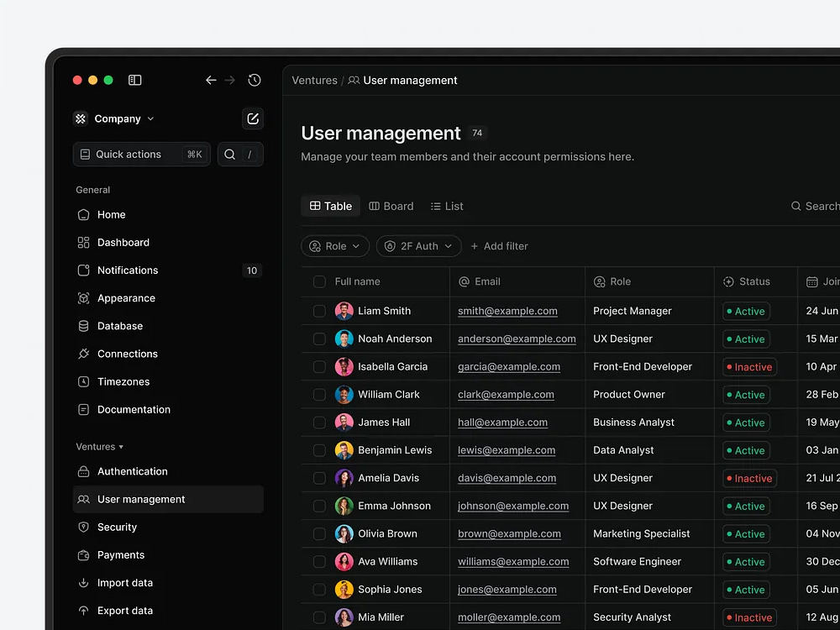The height and width of the screenshot is (630, 840).
Task: Open smith@example.com email link
Action: pos(507,312)
